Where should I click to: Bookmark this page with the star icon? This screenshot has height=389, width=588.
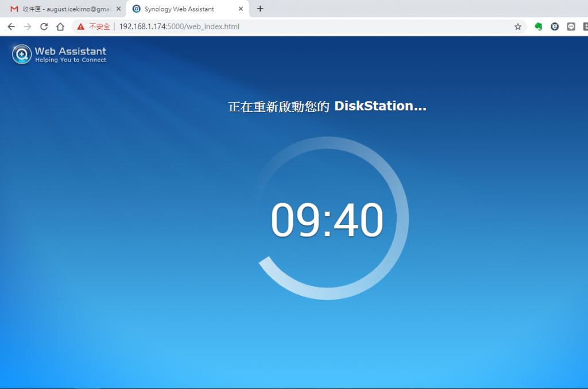pyautogui.click(x=518, y=26)
